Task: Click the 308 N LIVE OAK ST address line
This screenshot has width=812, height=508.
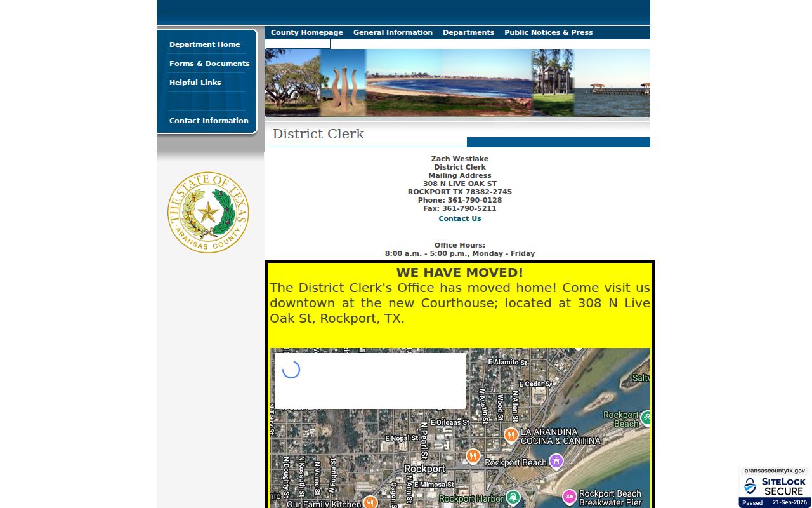Action: coord(460,184)
